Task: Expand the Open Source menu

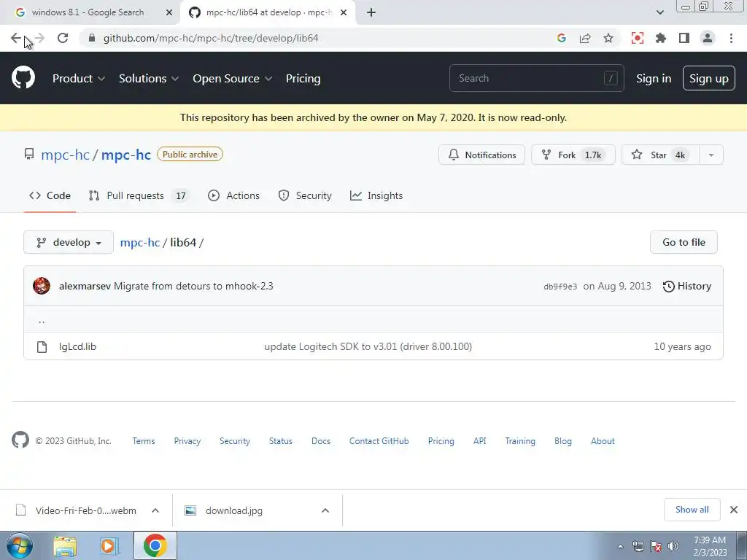Action: point(233,79)
